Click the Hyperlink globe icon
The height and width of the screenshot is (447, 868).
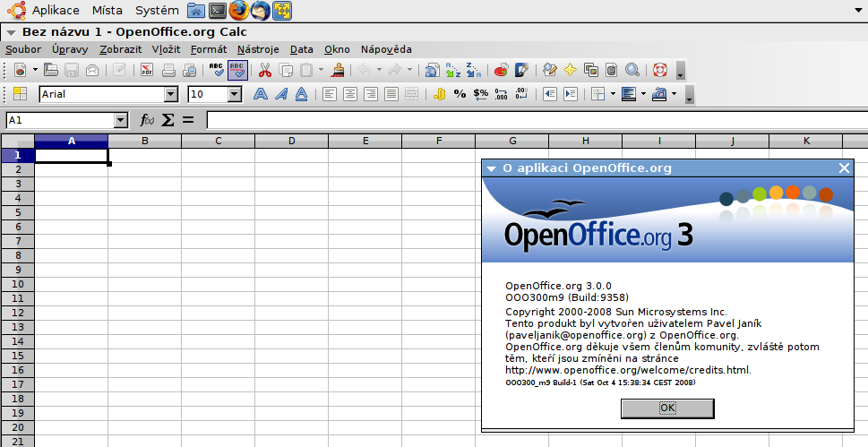tap(432, 71)
